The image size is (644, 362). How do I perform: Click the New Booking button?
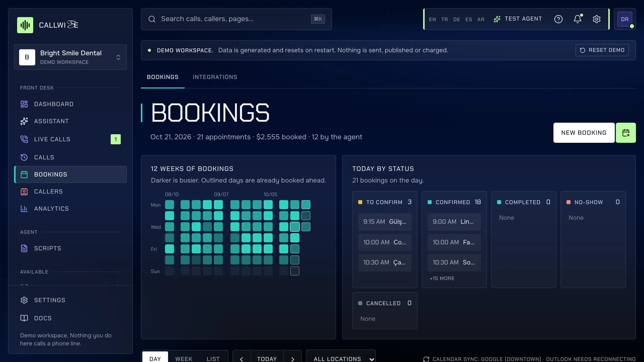(x=584, y=133)
